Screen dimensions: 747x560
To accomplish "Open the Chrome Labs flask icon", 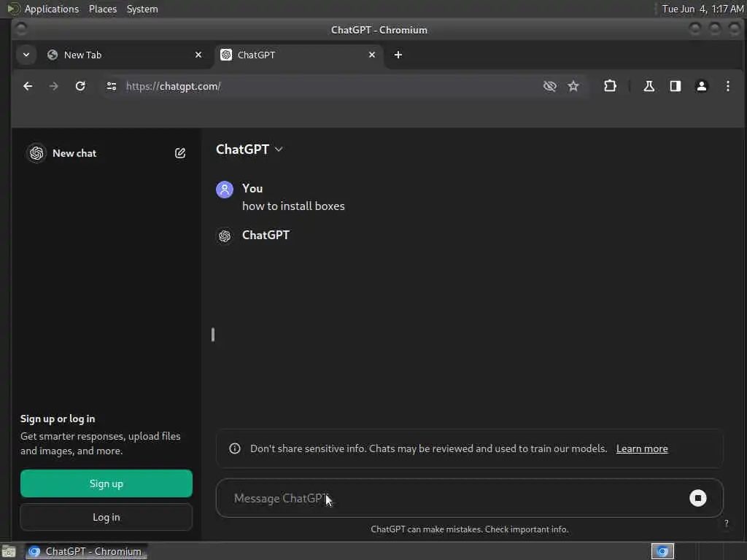I will 649,86.
